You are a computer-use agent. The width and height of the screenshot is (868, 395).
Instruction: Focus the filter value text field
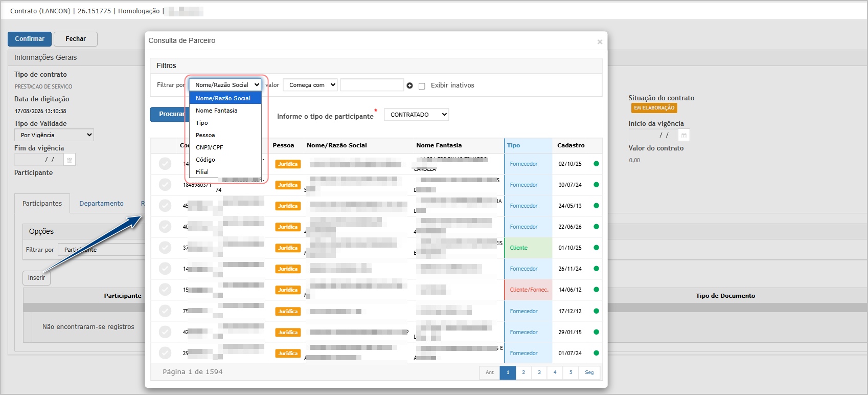372,85
